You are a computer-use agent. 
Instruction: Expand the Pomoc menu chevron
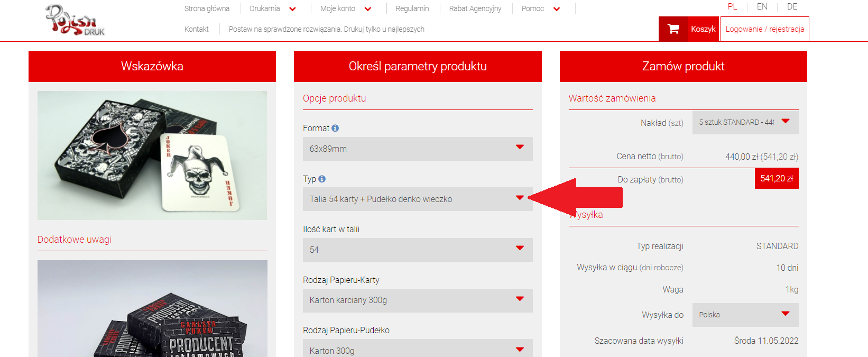(556, 9)
